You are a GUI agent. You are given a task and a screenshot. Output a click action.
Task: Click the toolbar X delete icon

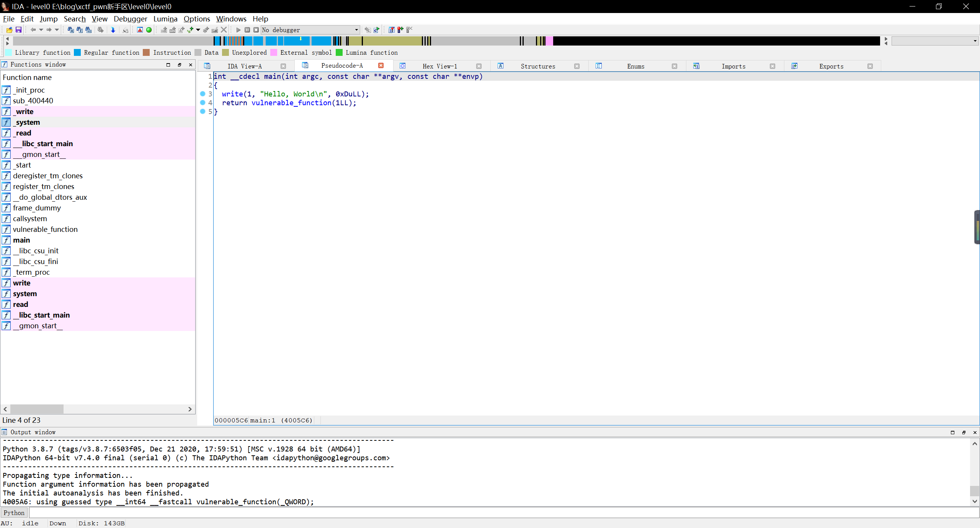pos(224,30)
